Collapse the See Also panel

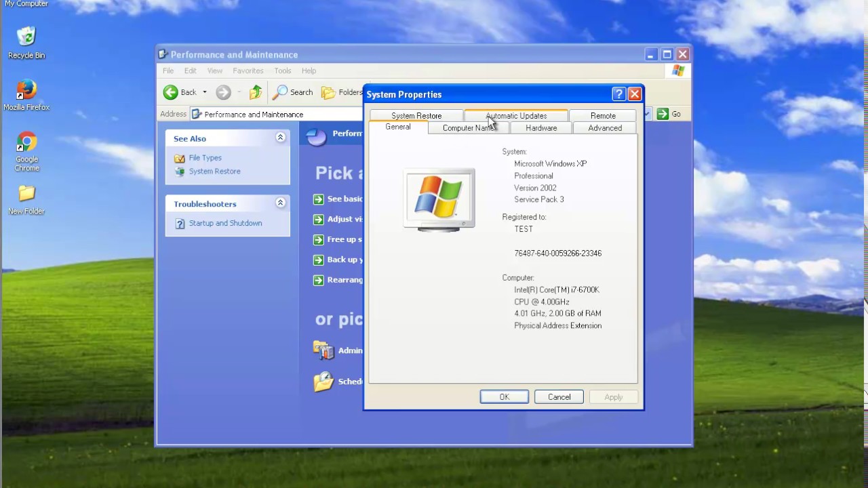pyautogui.click(x=280, y=138)
